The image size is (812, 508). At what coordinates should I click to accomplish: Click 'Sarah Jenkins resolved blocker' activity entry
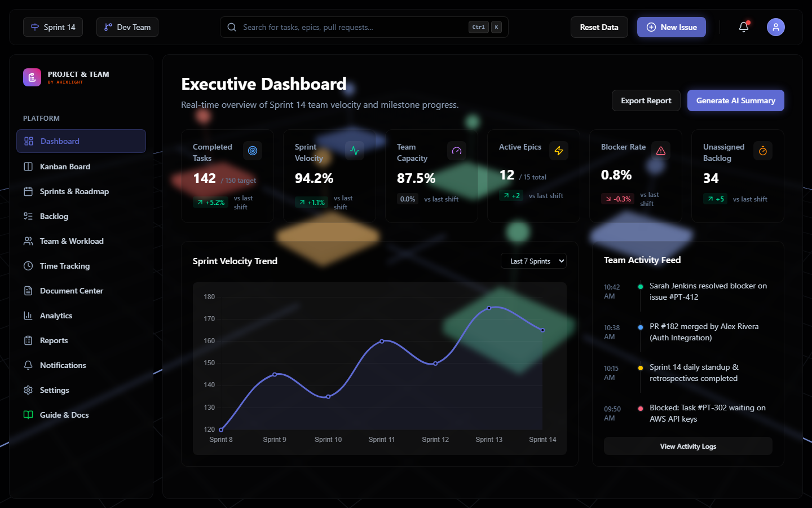point(688,291)
